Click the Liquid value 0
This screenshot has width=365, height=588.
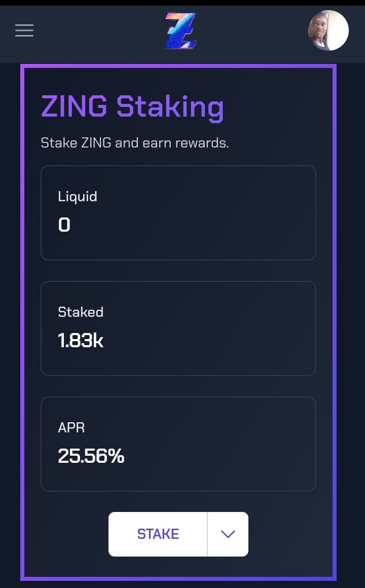pyautogui.click(x=64, y=225)
